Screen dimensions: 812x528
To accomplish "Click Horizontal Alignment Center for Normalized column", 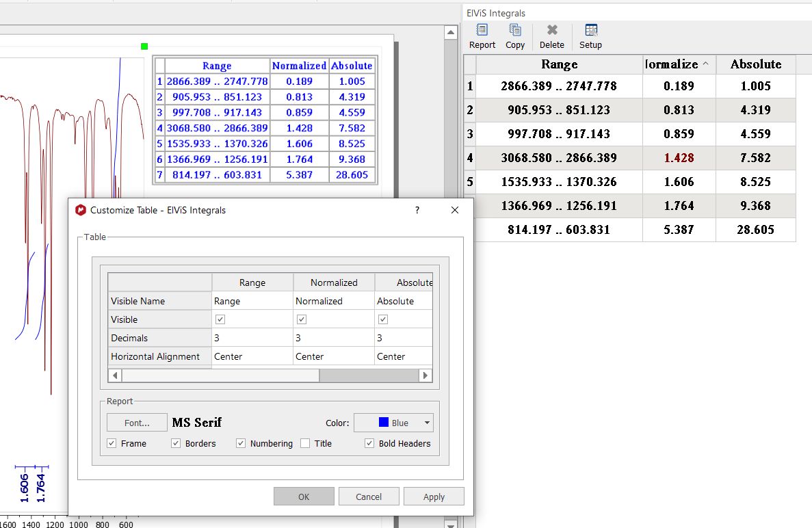I will pos(333,356).
